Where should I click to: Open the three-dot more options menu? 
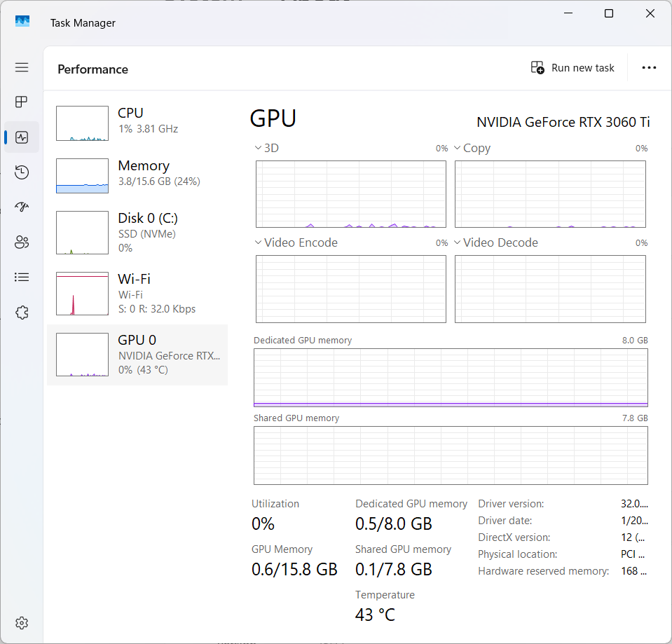click(649, 68)
